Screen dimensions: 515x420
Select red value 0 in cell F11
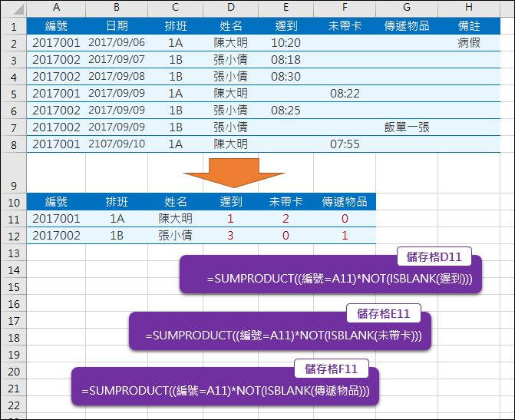[345, 219]
